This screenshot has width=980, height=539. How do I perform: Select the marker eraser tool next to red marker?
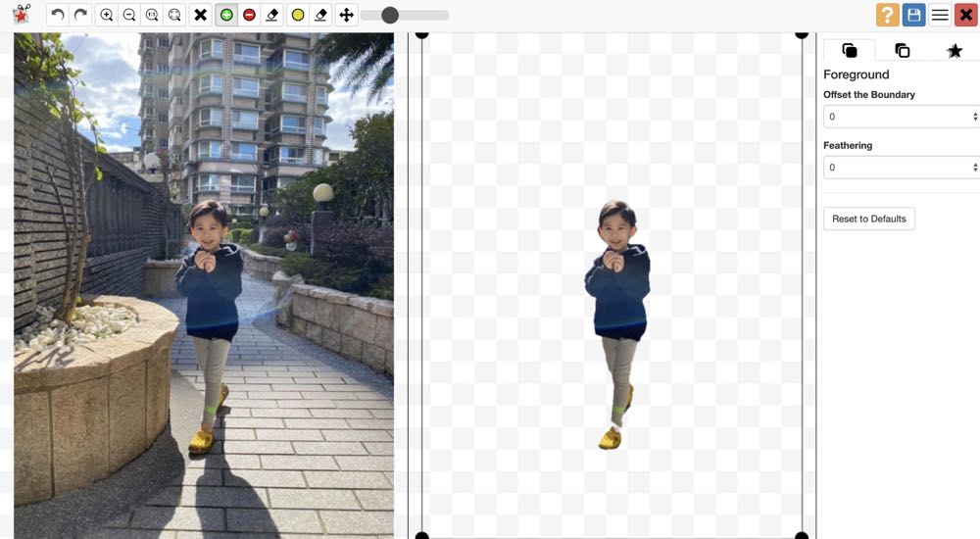(271, 15)
